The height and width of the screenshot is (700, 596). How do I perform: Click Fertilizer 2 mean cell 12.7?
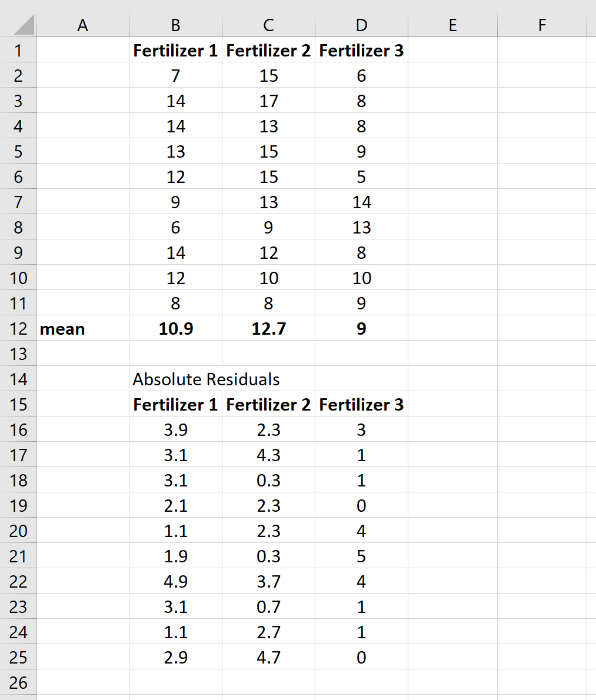click(269, 329)
